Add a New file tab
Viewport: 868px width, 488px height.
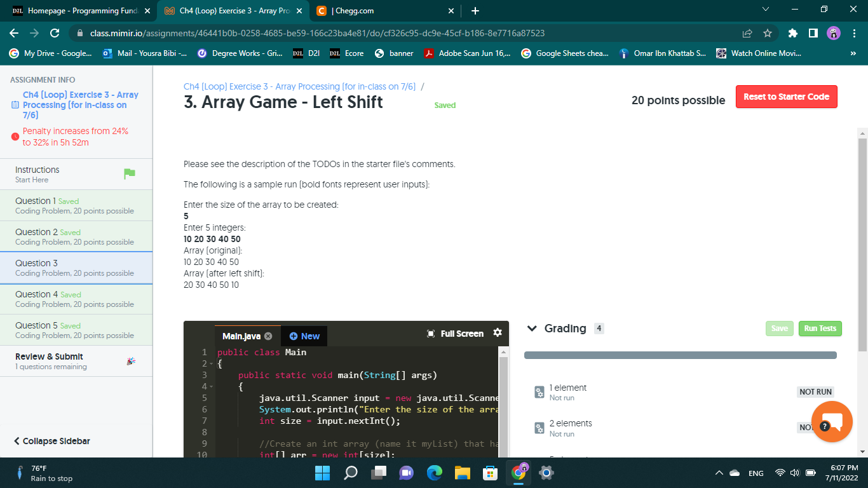[x=304, y=336]
